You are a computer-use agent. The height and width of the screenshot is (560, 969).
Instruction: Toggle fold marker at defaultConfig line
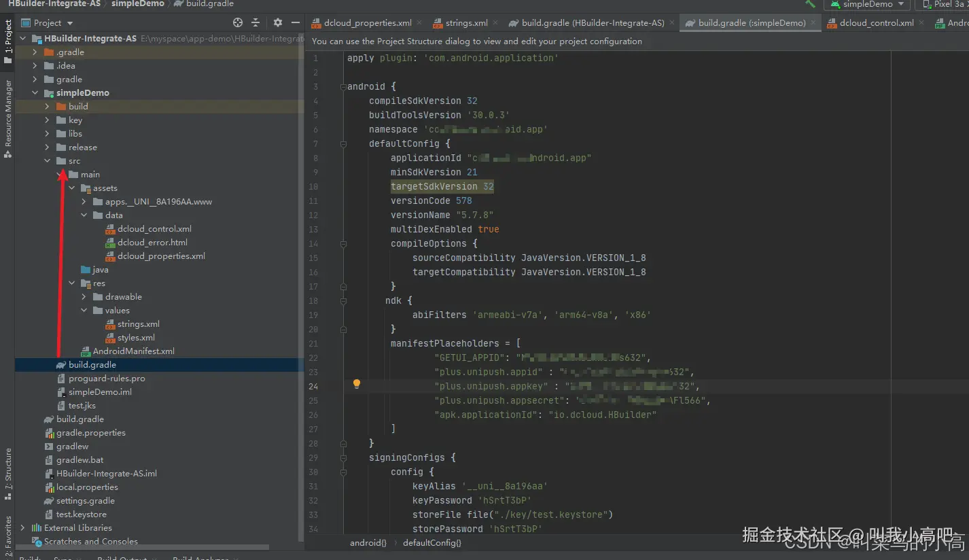tap(343, 144)
